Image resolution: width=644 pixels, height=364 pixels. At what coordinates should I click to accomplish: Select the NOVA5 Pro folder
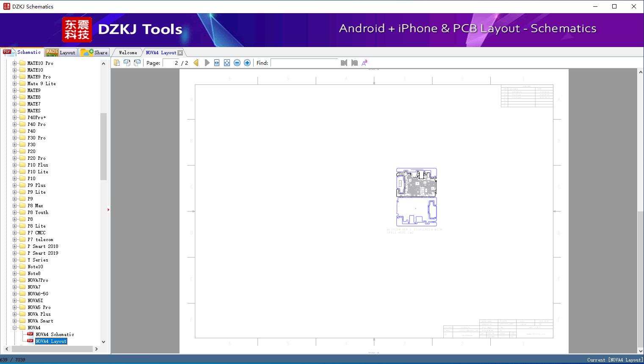(39, 307)
